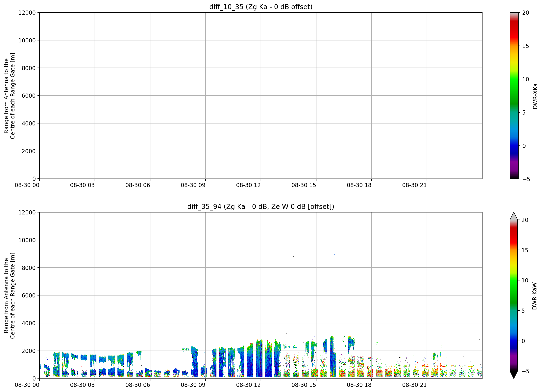The width and height of the screenshot is (542, 392).
Task: Click the −5 tick on the DWR-XKa colorbar
Action: point(526,179)
